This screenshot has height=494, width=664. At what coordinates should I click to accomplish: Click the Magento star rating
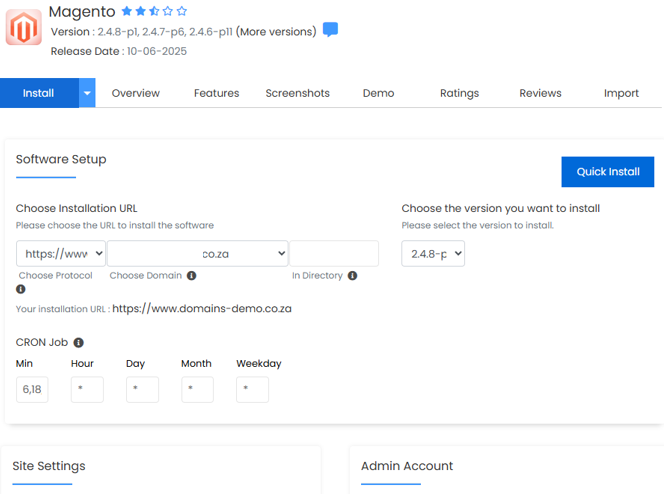tap(154, 11)
